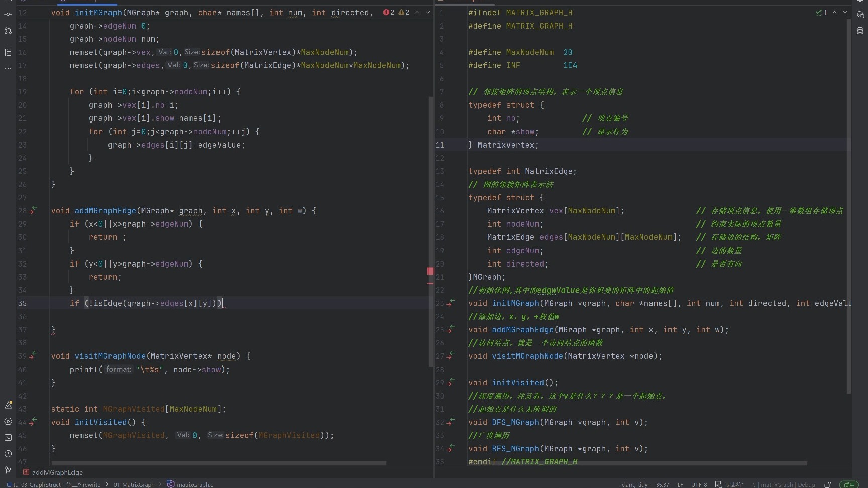Open the Commit tool window icon
Screen dimensions: 868x488
[8, 14]
